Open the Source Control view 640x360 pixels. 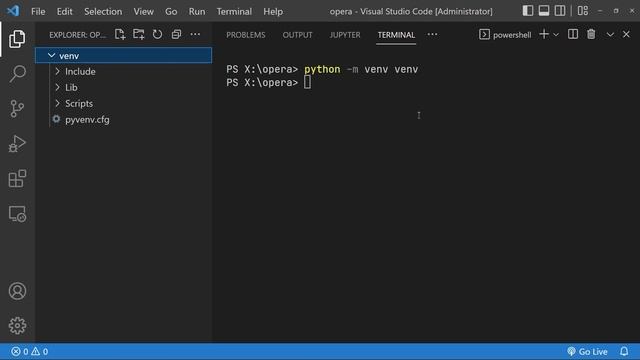17,109
